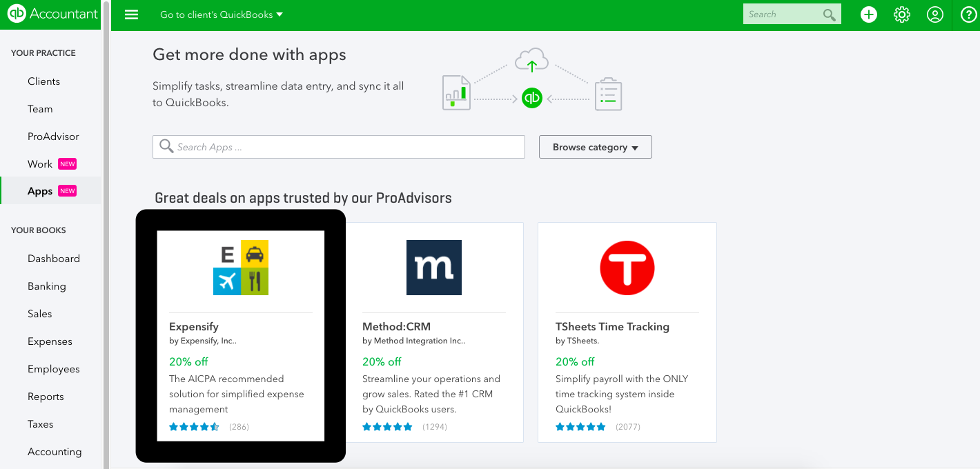Screen dimensions: 980x469
Task: Click the Method:CRM app logo
Action: pyautogui.click(x=434, y=268)
